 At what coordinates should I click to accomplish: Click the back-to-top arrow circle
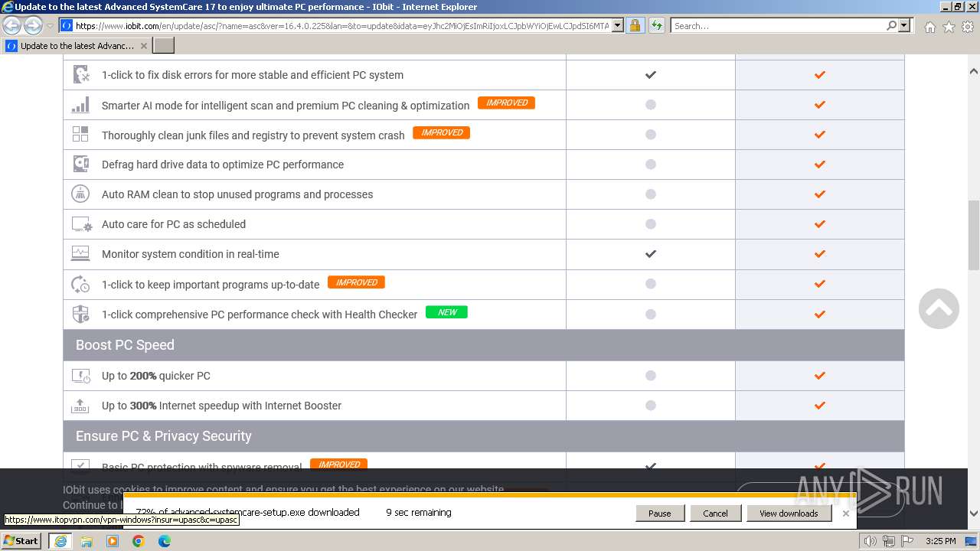tap(939, 308)
